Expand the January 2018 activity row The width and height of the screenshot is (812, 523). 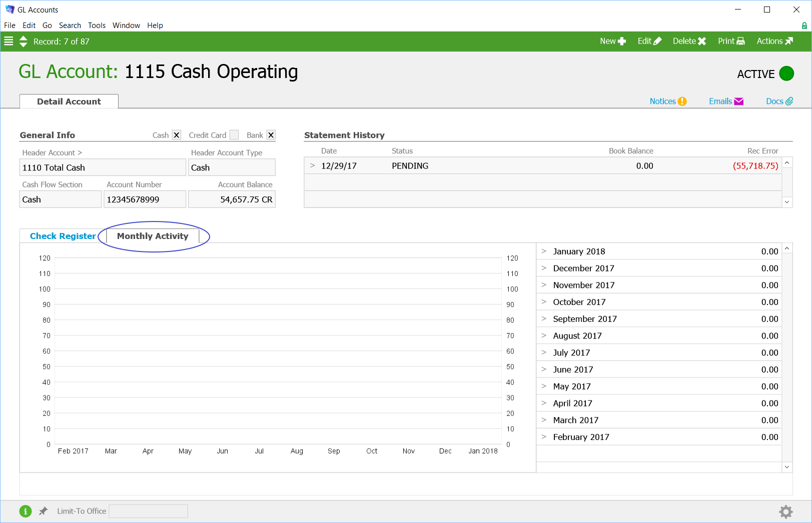[544, 251]
